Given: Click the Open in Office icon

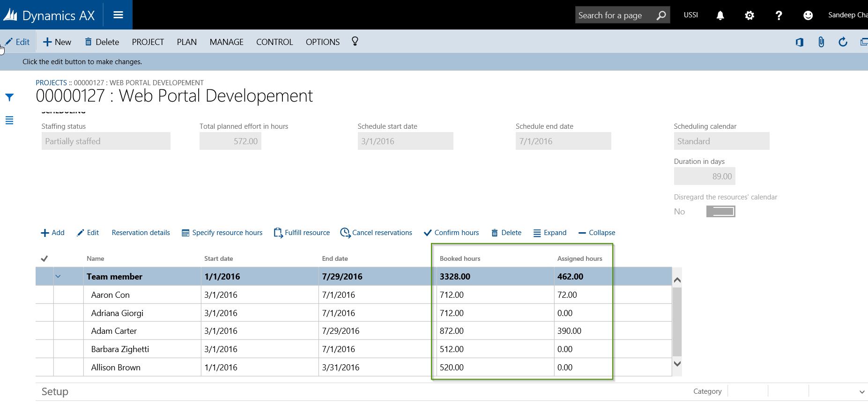Looking at the screenshot, I should [799, 42].
